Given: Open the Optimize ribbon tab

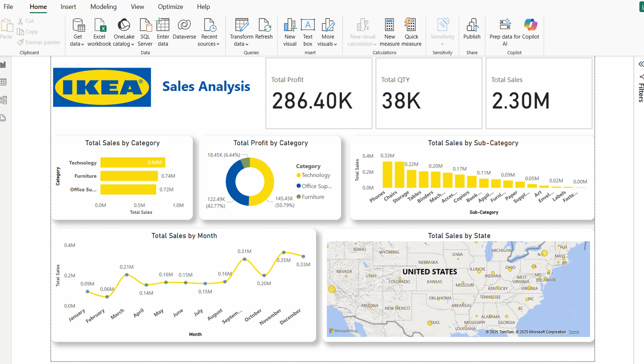Looking at the screenshot, I should (x=170, y=7).
